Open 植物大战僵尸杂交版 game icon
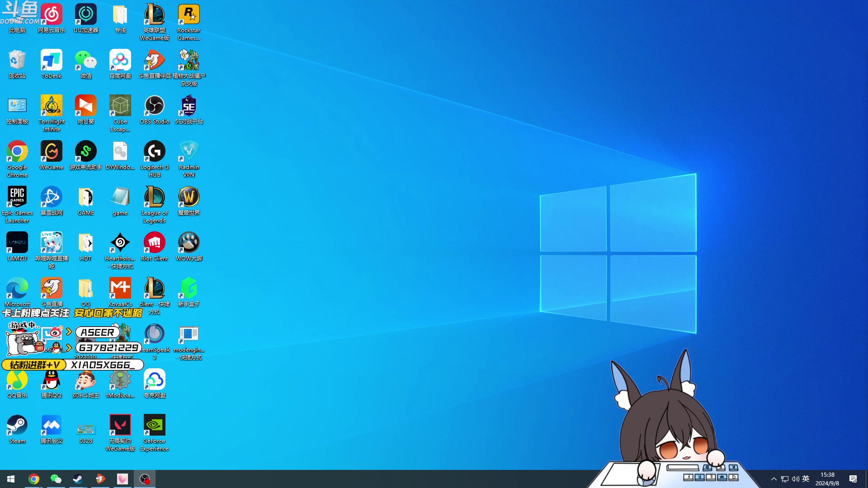Image resolution: width=868 pixels, height=488 pixels. (x=189, y=67)
